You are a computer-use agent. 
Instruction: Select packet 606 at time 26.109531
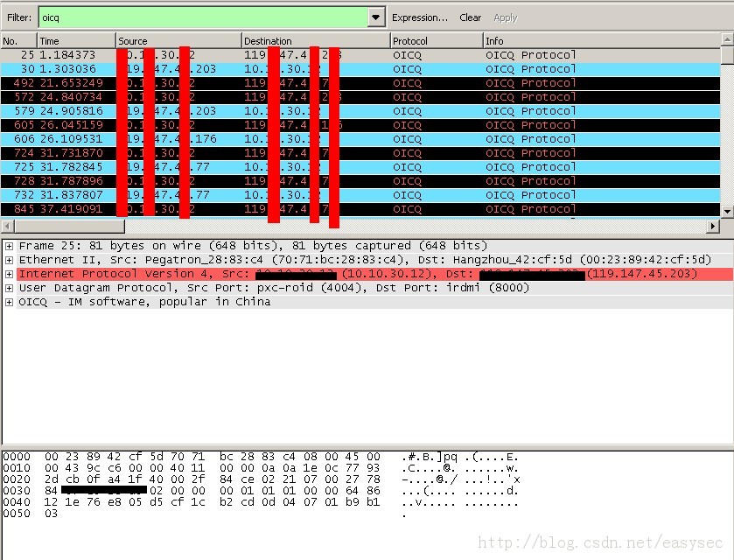tap(360, 139)
